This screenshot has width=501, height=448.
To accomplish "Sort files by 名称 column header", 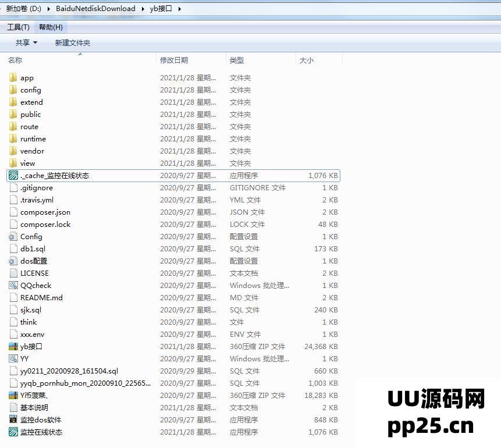I will 15,60.
